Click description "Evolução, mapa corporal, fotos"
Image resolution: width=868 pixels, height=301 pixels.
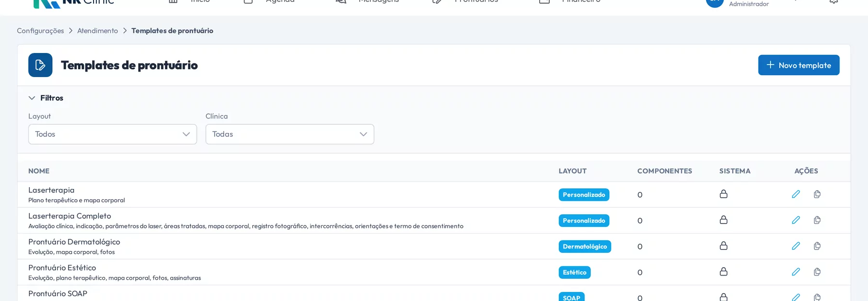coord(71,252)
